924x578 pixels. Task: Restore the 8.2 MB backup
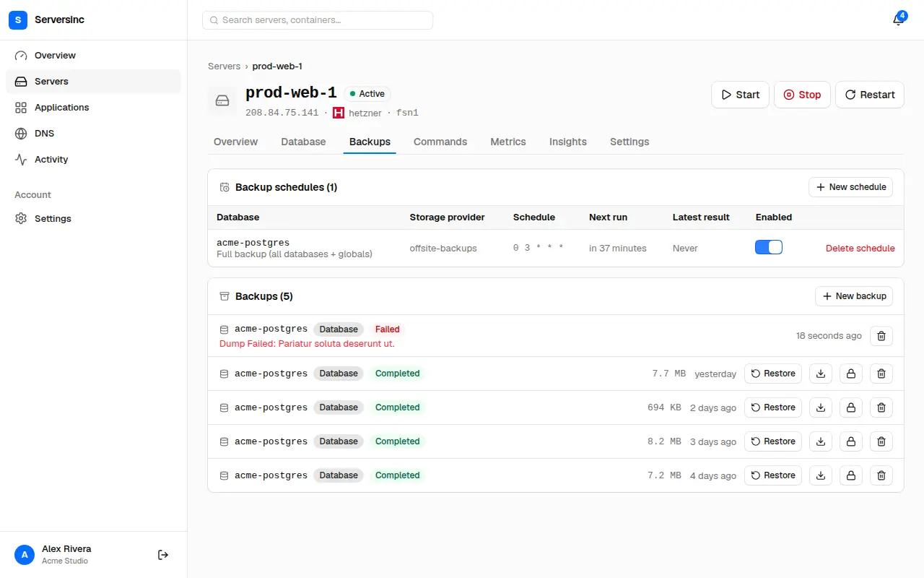click(773, 441)
